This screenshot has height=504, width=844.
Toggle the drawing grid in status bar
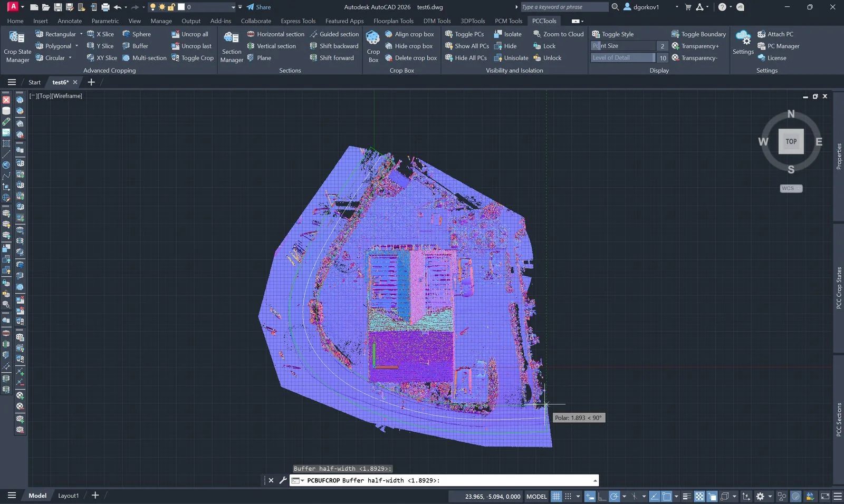pyautogui.click(x=556, y=496)
